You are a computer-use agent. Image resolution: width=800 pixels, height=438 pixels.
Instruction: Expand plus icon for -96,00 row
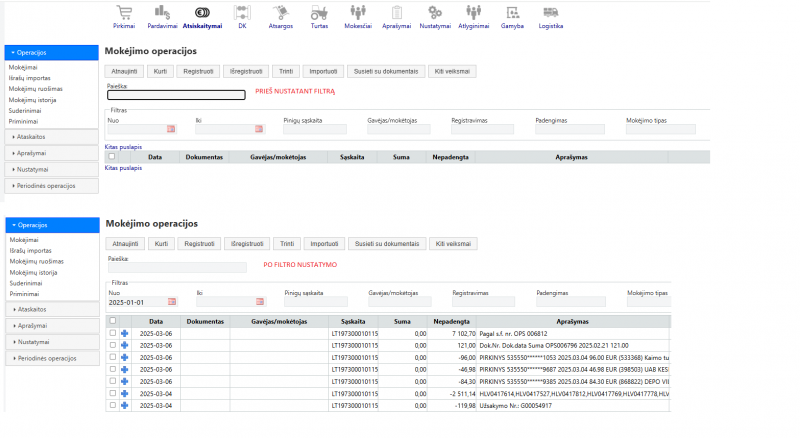[124, 357]
